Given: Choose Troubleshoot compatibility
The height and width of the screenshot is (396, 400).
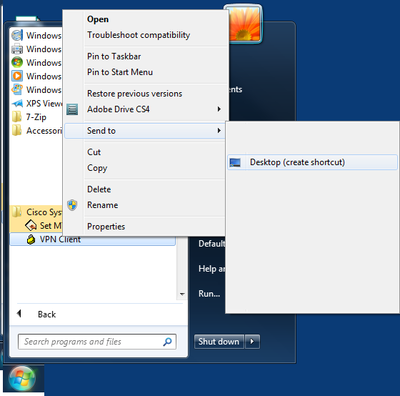Looking at the screenshot, I should tap(139, 35).
